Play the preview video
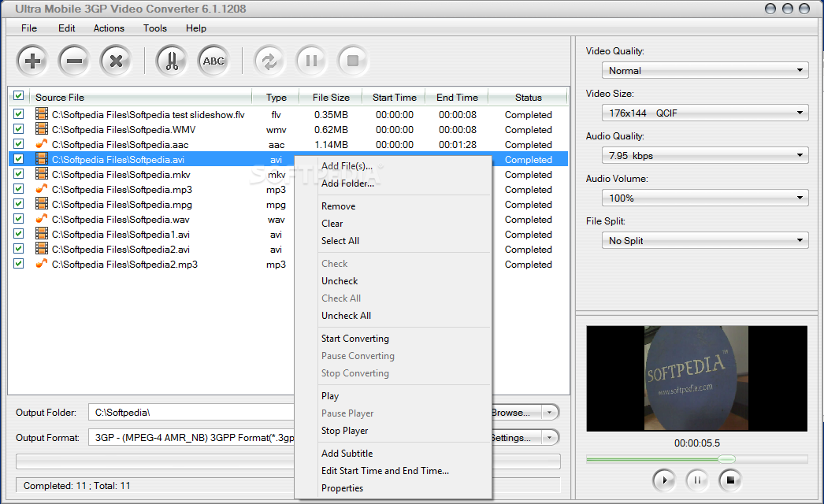824x504 pixels. tap(664, 480)
